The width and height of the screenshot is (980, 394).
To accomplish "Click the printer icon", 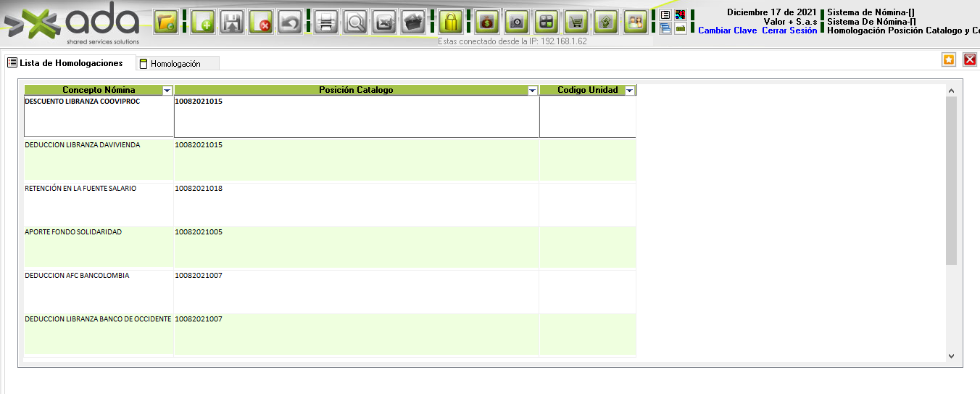I will (x=326, y=22).
